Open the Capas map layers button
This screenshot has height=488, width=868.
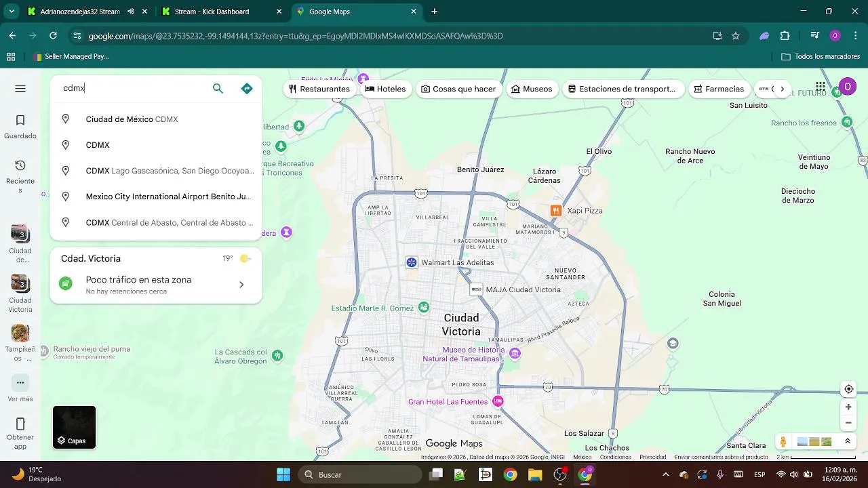pos(75,427)
